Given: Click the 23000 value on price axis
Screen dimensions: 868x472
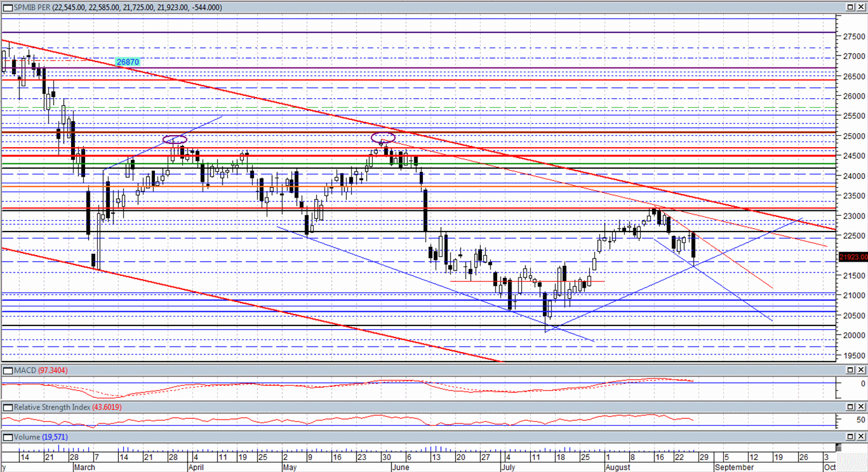Looking at the screenshot, I should click(x=853, y=216).
